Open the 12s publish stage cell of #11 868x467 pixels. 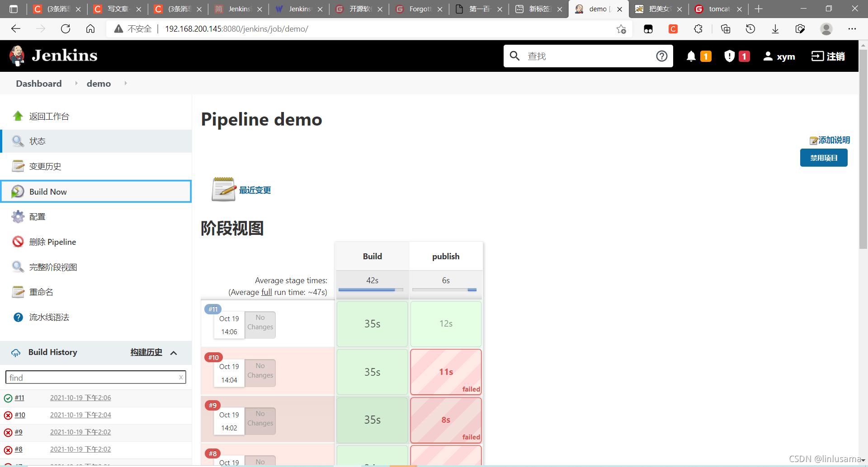tap(446, 324)
